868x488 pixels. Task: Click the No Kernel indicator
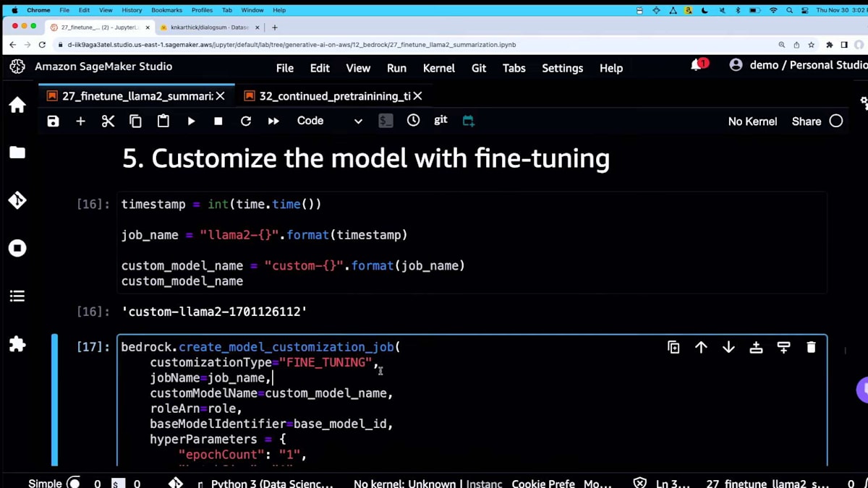(x=752, y=121)
